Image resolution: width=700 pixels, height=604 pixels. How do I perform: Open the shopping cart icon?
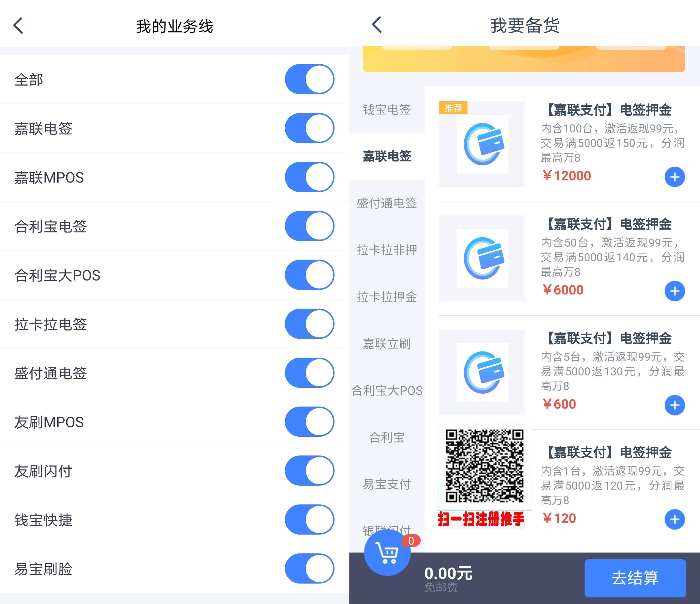(387, 553)
